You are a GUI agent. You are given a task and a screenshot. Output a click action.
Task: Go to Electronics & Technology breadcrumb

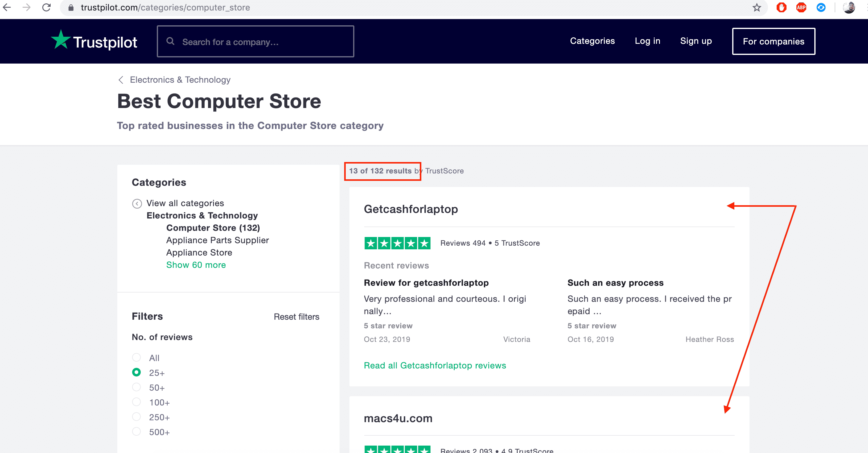(180, 80)
